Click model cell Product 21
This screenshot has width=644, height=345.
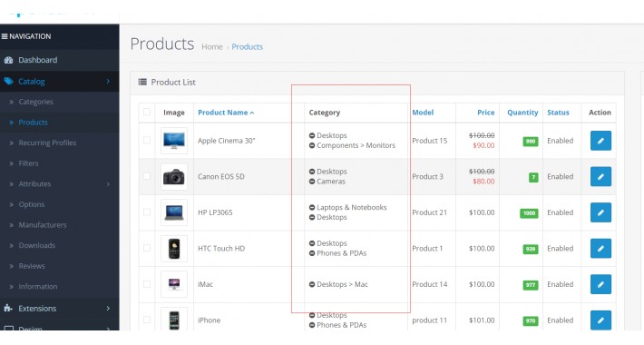pos(429,212)
